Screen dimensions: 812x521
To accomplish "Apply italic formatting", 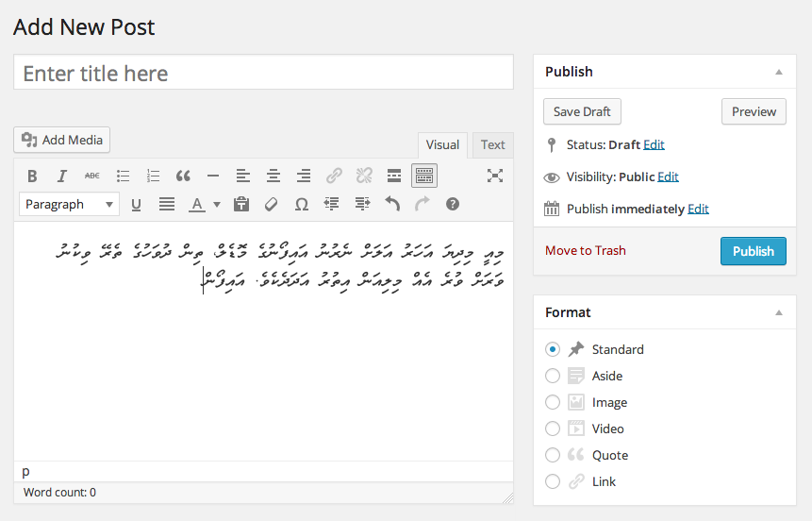I will [x=62, y=176].
